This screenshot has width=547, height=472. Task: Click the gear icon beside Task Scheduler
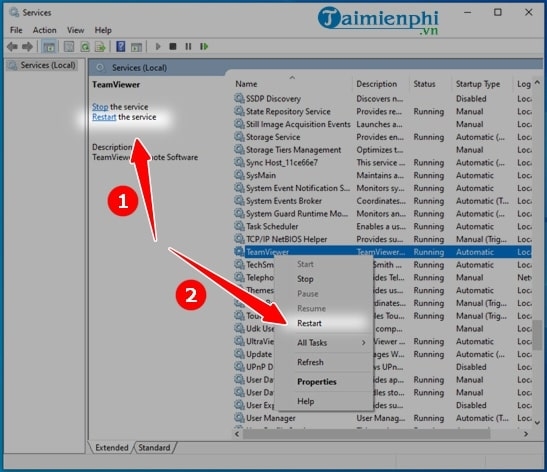(239, 226)
